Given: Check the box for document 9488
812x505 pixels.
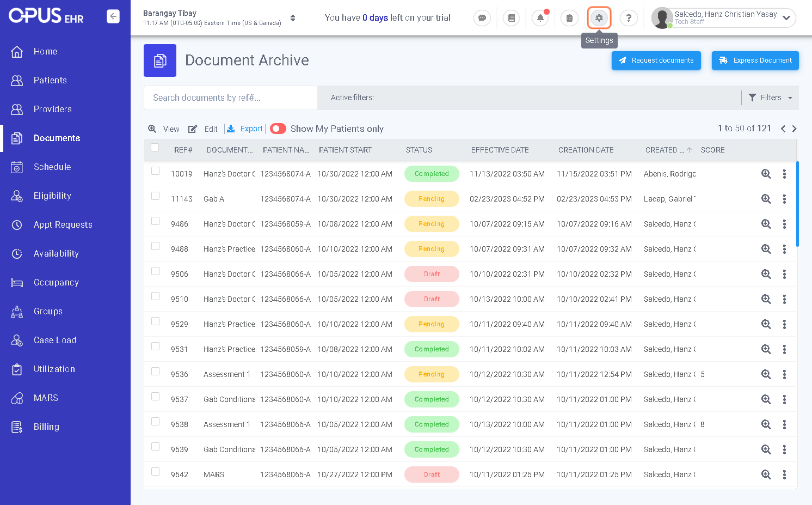Looking at the screenshot, I should (x=155, y=246).
